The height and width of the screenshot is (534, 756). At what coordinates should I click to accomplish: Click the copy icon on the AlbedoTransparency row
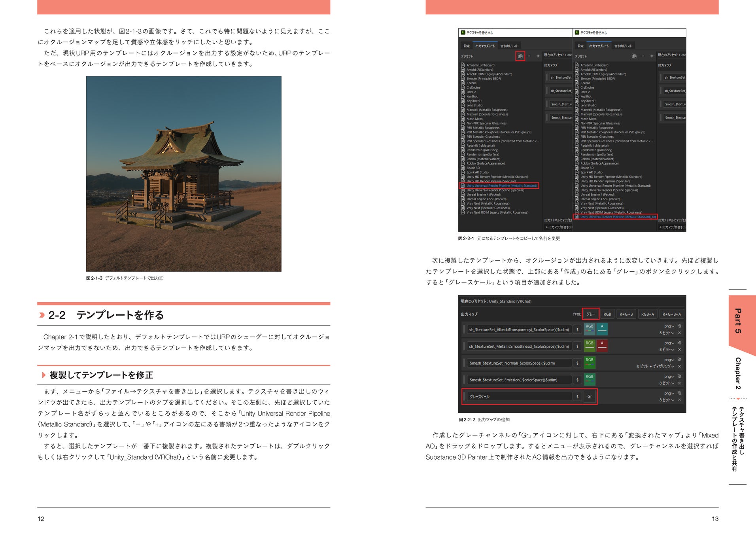tap(679, 326)
